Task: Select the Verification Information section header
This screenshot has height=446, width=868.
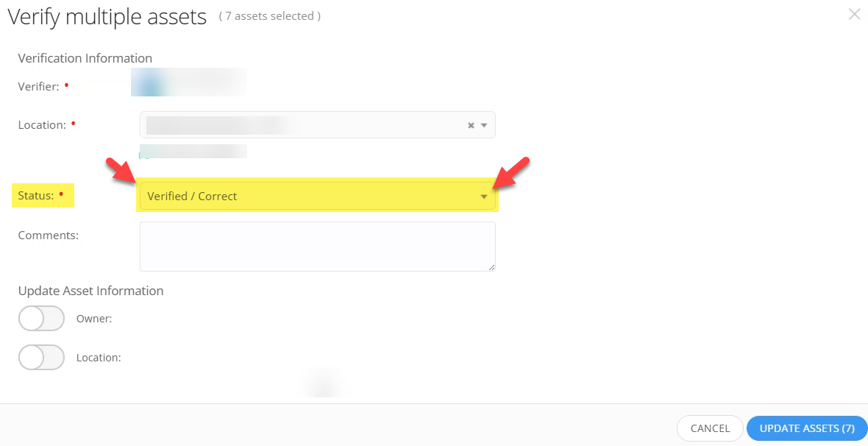Action: click(x=83, y=58)
